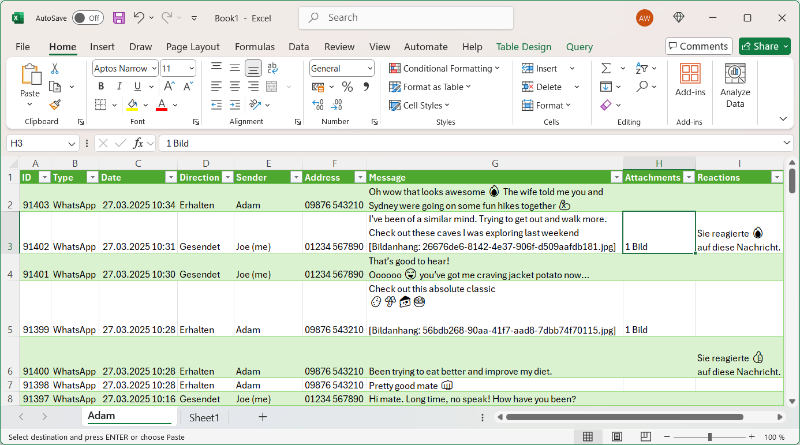Open filter dropdown for Message column
The height and width of the screenshot is (445, 800).
click(x=616, y=177)
